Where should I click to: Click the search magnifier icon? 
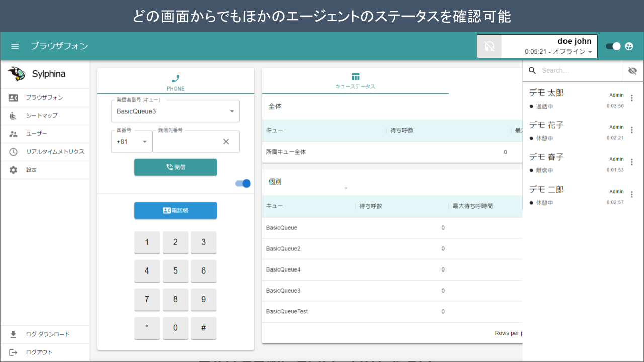(532, 71)
